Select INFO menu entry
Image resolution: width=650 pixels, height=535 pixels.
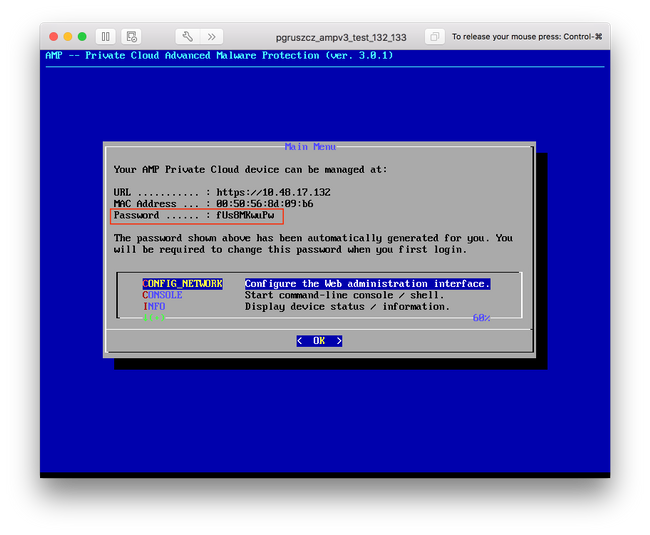(154, 307)
